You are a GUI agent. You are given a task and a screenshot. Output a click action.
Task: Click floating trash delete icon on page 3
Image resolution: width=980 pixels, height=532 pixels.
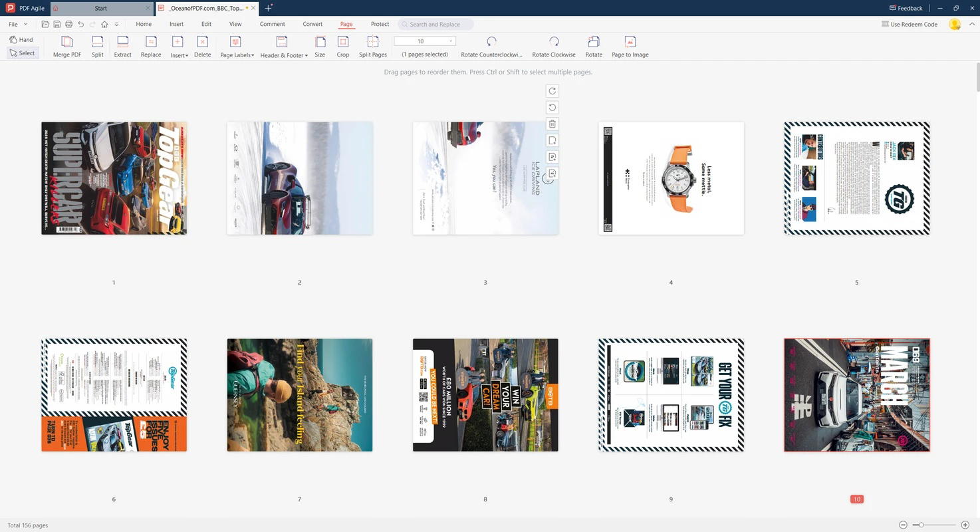pyautogui.click(x=552, y=124)
